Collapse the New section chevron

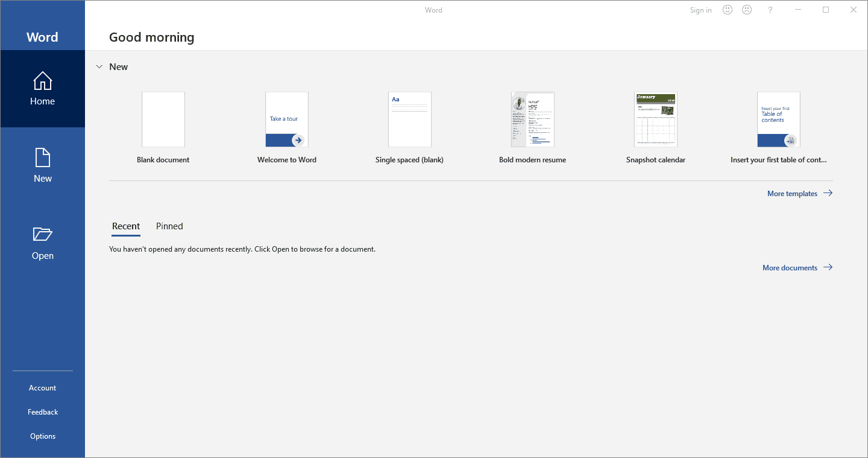99,67
